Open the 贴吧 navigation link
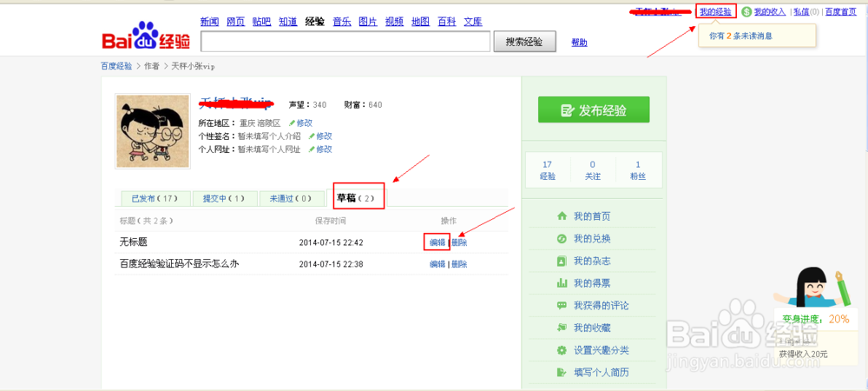Screen dimensions: 868x391 (x=262, y=22)
